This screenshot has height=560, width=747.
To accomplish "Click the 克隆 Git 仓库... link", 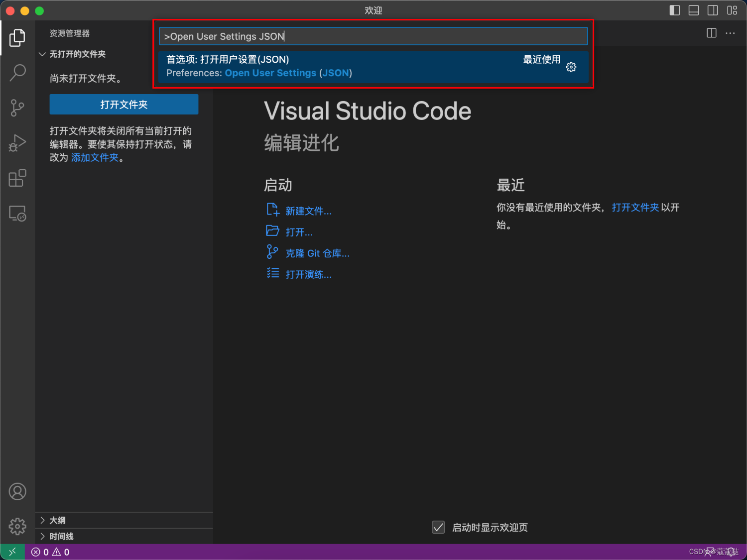I will point(318,253).
